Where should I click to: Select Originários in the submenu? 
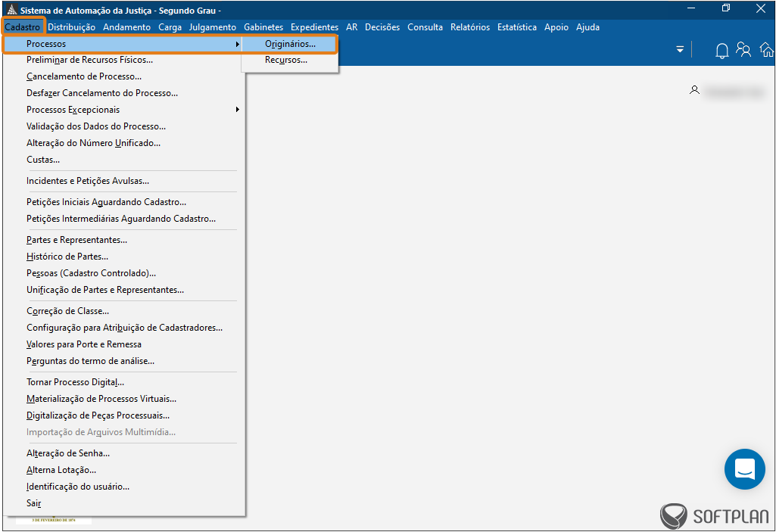[290, 44]
